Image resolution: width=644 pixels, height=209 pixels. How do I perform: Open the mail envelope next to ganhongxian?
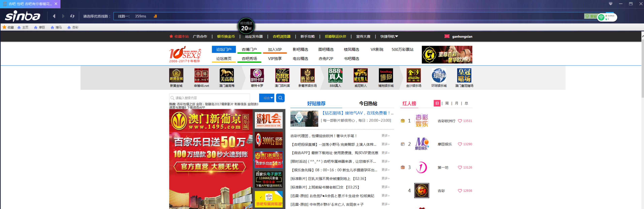447,36
